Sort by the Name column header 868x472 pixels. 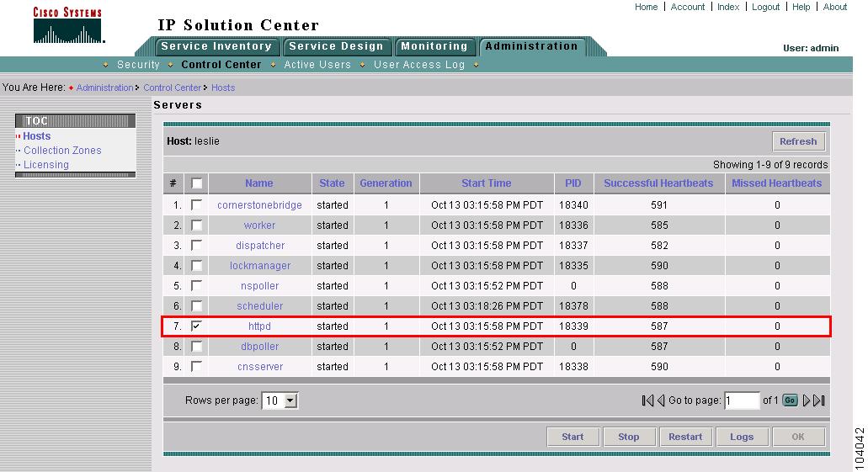pyautogui.click(x=259, y=183)
